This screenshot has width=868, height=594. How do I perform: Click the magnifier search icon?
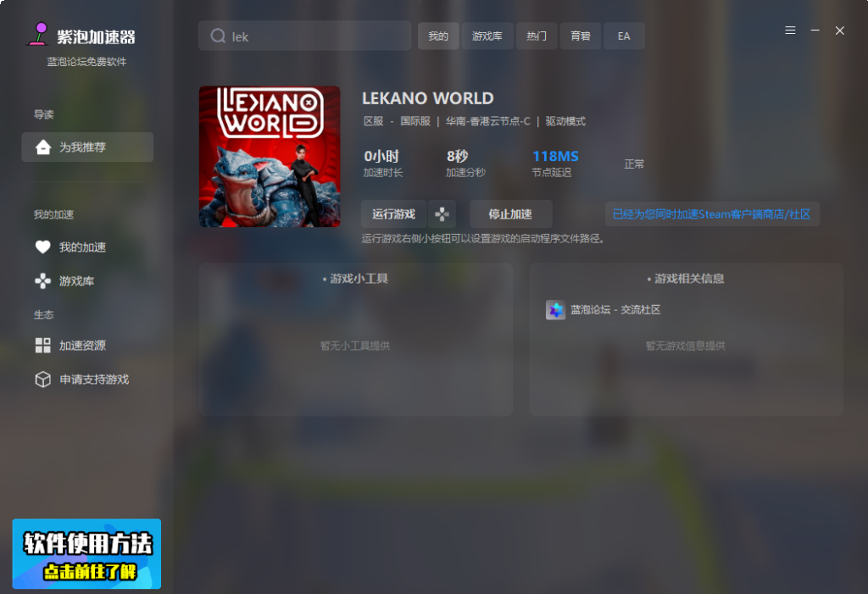218,36
